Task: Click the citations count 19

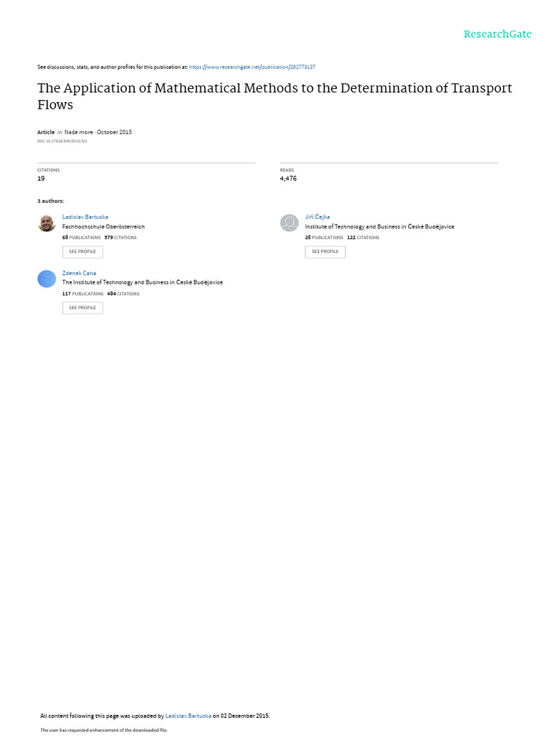Action: [x=41, y=178]
